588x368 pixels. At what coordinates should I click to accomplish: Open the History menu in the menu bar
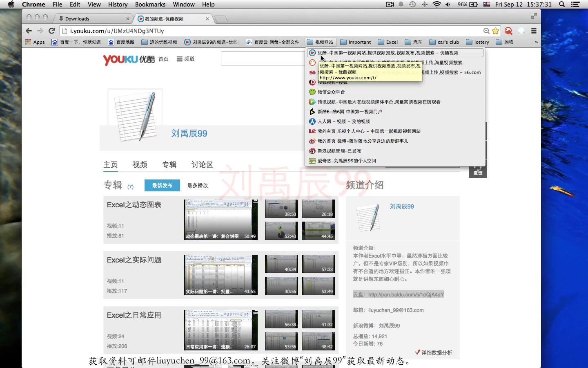[x=118, y=4]
